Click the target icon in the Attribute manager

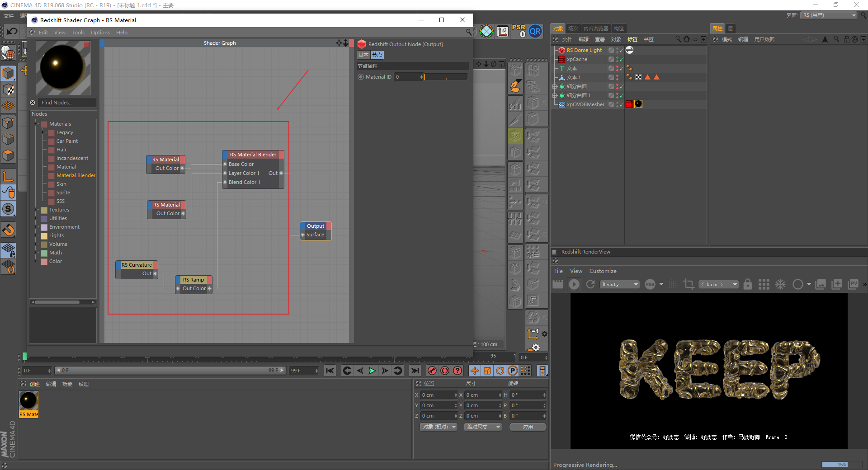(854, 39)
